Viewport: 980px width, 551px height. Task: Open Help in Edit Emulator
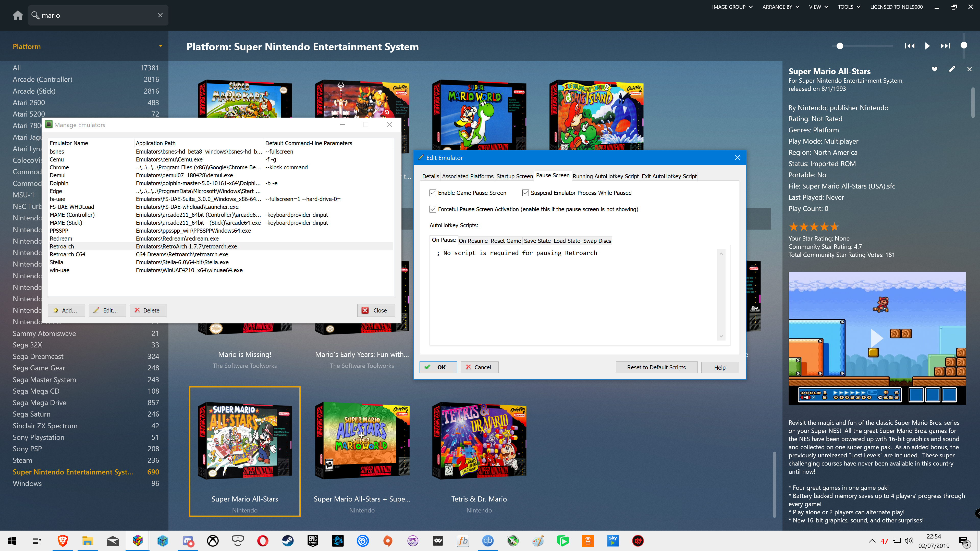pyautogui.click(x=720, y=367)
